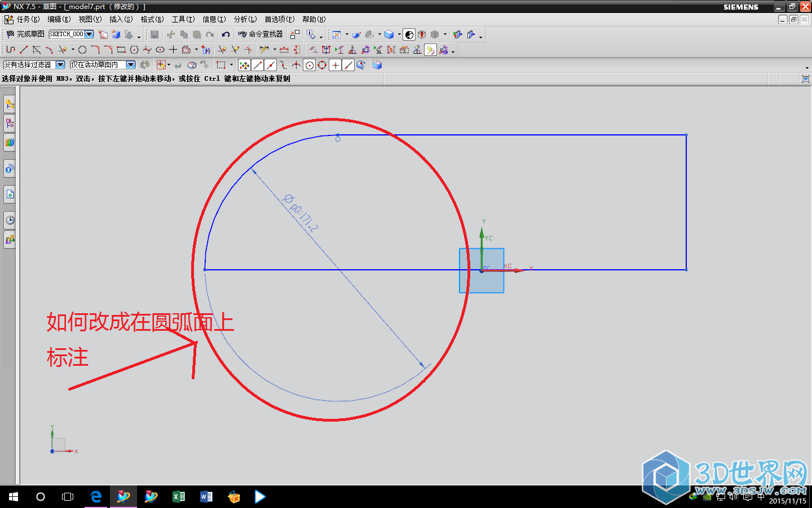Click the Finish Sketch (完成草图) button

(25, 34)
